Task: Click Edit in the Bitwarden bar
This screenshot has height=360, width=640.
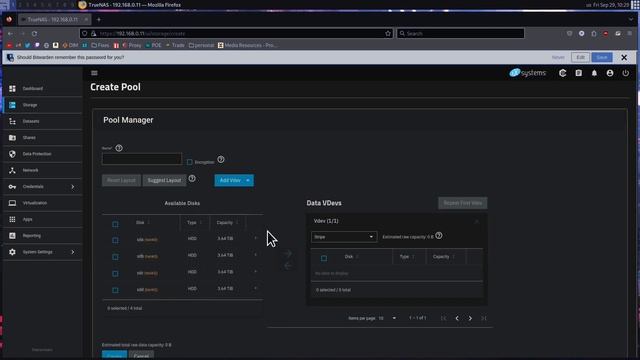Action: tap(580, 58)
